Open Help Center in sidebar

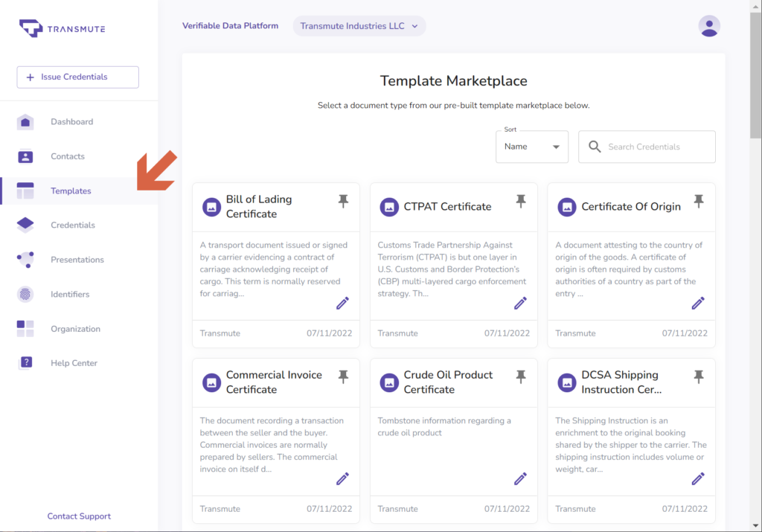point(74,363)
